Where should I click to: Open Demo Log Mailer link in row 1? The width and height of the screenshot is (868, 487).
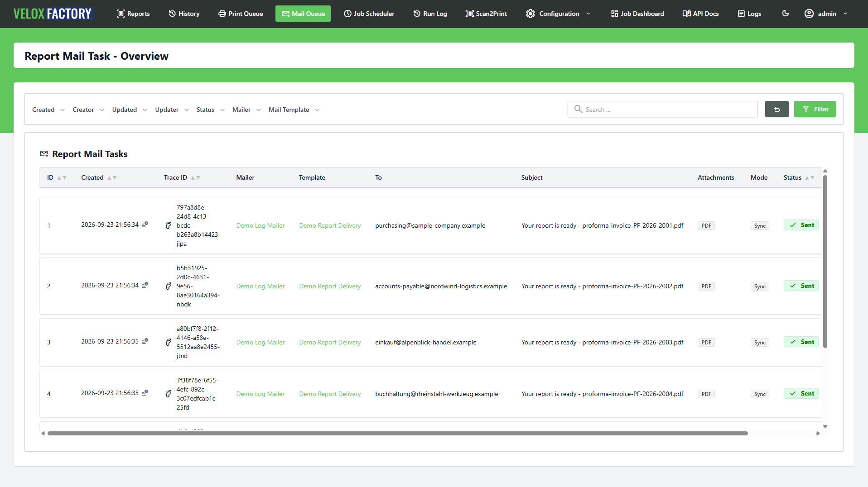click(x=260, y=225)
